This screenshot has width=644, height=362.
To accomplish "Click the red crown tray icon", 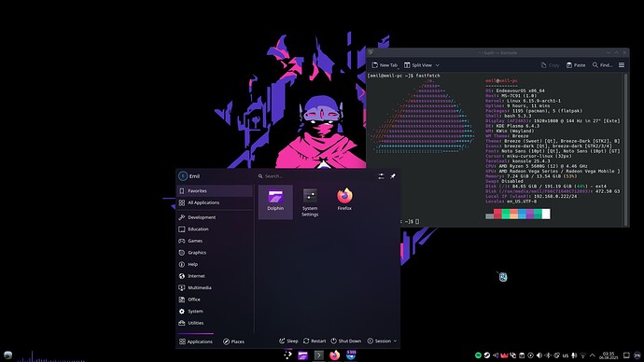I will tap(504, 355).
